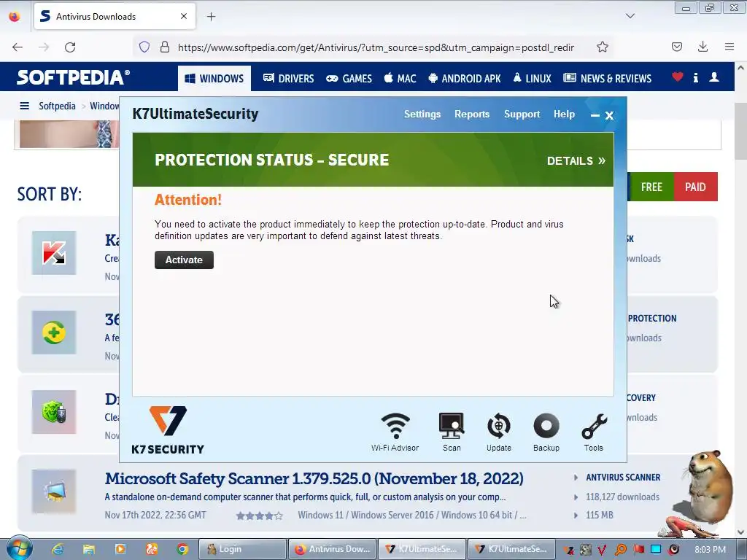Open the Wi-Fi Advisor tool in K7
This screenshot has height=560, width=747.
pos(395,432)
